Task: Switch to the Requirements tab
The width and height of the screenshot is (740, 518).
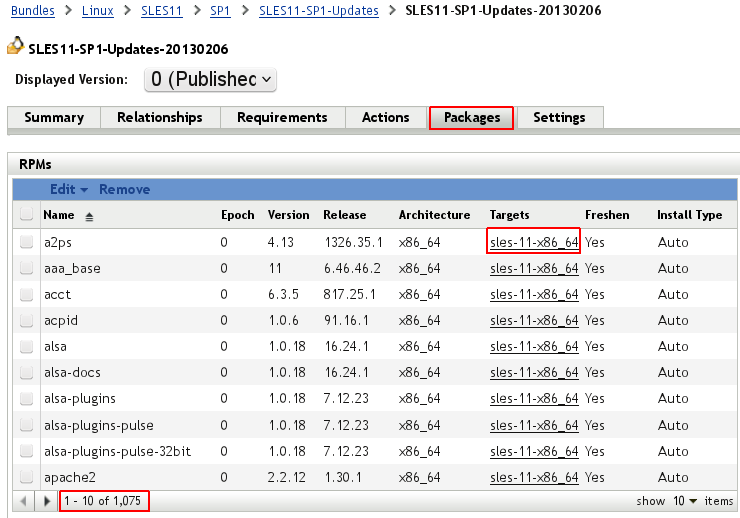Action: 282,117
